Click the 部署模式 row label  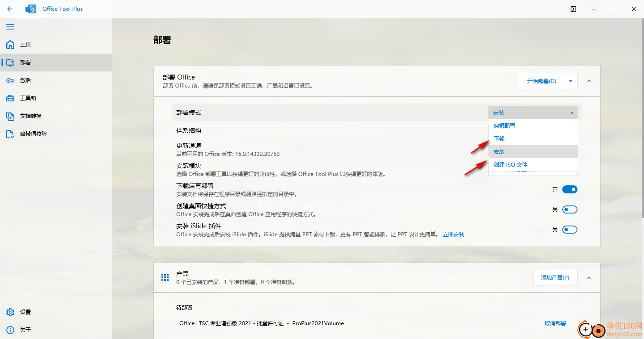[x=189, y=113]
